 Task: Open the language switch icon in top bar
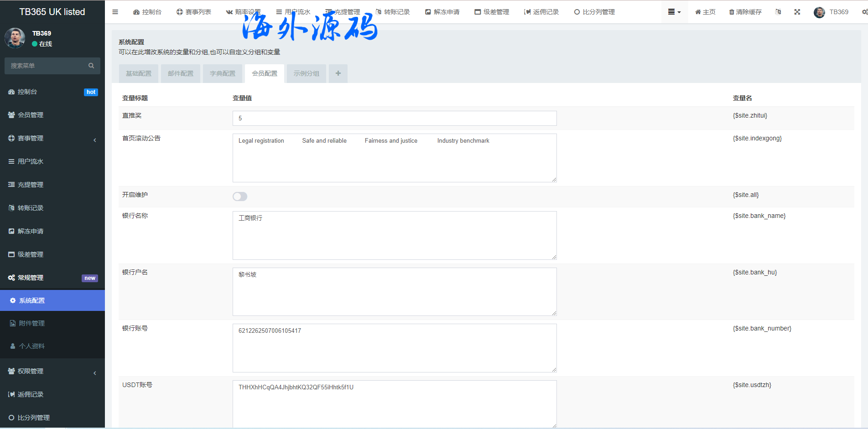(x=778, y=12)
